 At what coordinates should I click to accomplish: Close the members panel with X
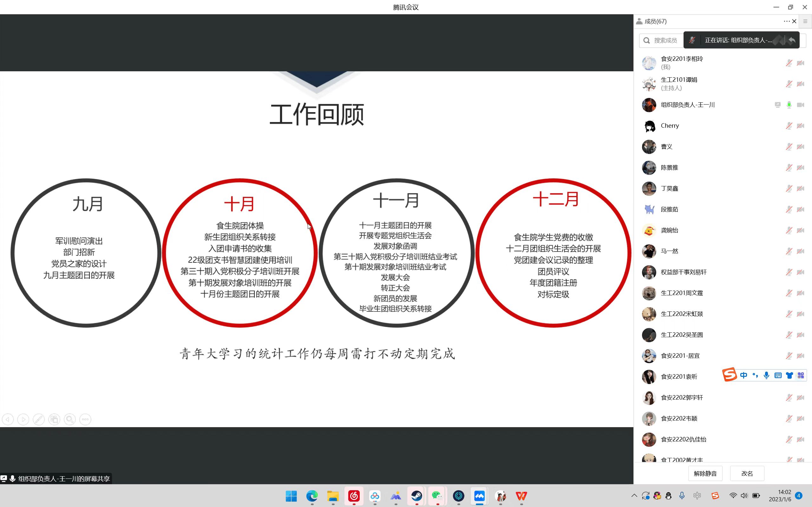(794, 21)
